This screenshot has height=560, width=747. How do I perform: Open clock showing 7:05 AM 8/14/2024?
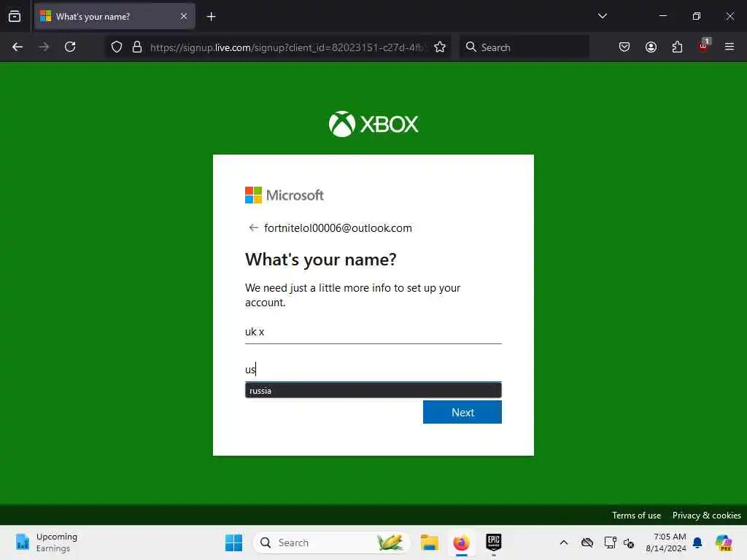[x=666, y=542]
